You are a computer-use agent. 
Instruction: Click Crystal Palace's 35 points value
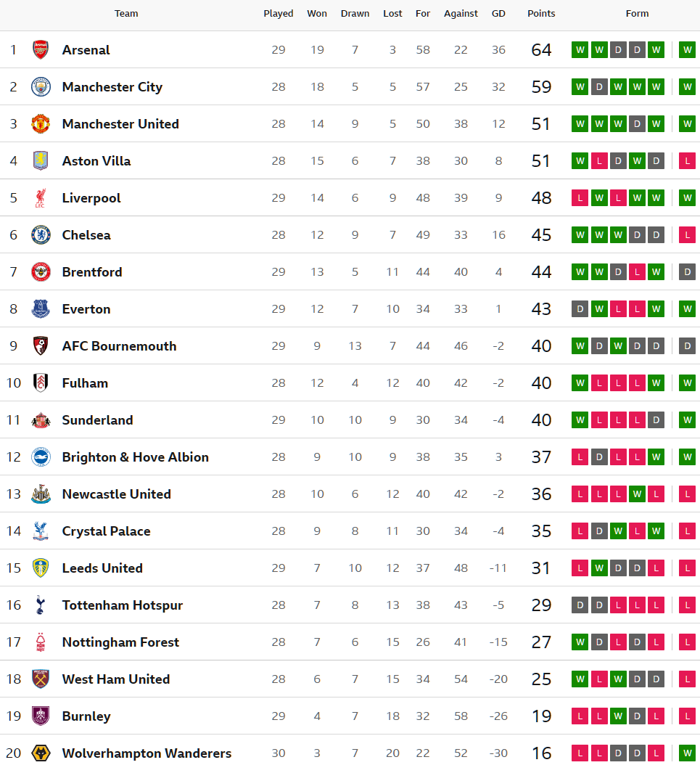[x=541, y=531]
